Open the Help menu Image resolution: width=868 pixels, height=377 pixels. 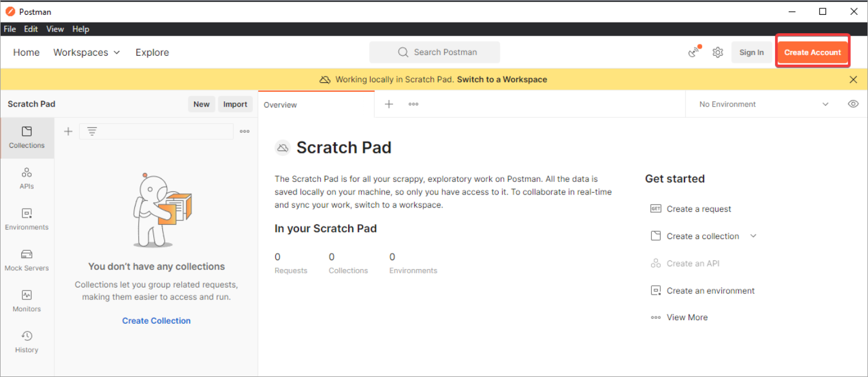click(81, 29)
